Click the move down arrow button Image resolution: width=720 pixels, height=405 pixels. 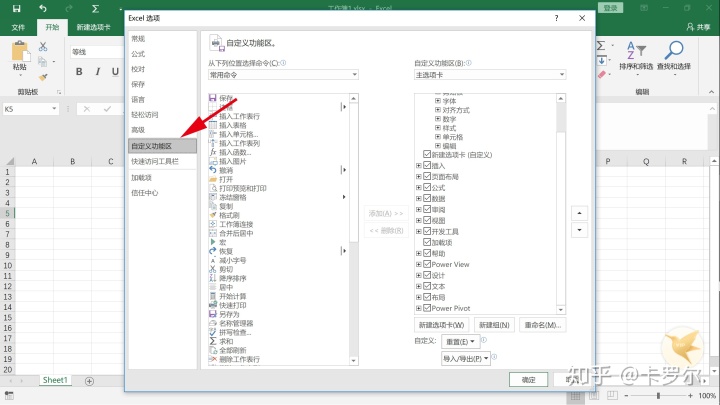(579, 230)
